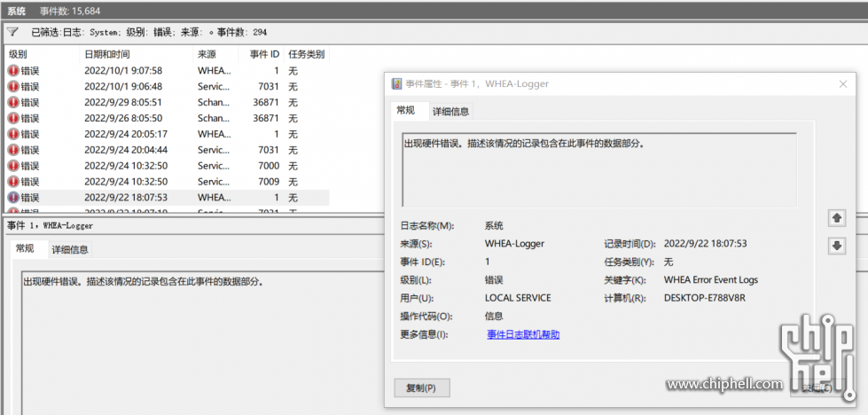
Task: Click LOCAL SERVICE user value
Action: [518, 298]
